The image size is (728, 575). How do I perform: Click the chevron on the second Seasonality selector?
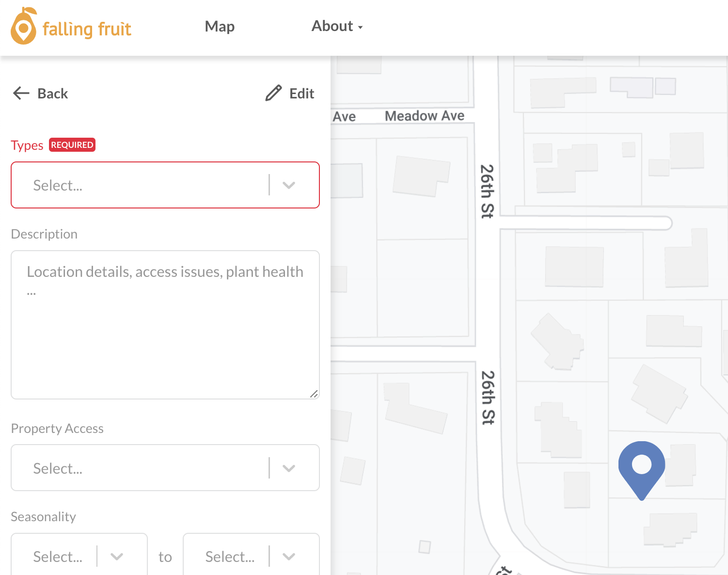(x=289, y=556)
